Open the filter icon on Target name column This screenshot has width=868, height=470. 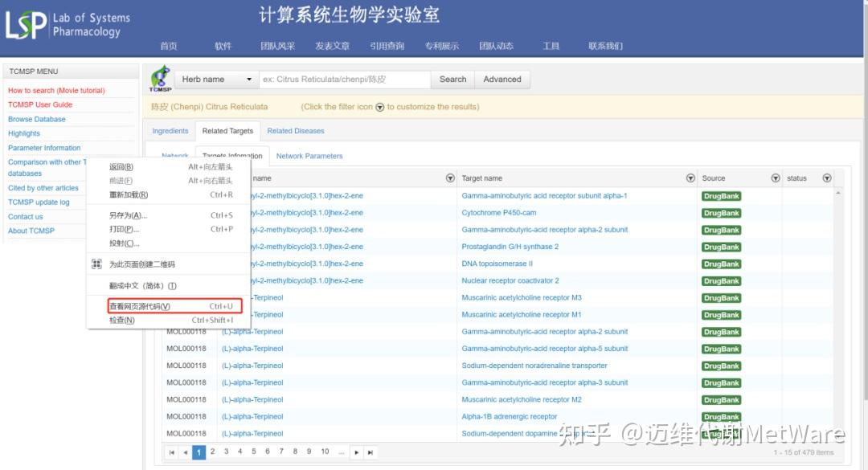pos(690,178)
